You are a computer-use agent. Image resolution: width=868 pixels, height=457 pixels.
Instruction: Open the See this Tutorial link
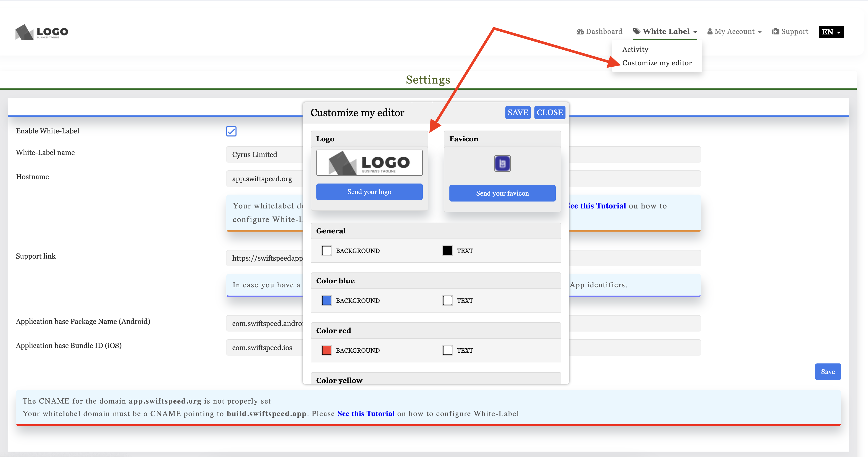pos(366,413)
